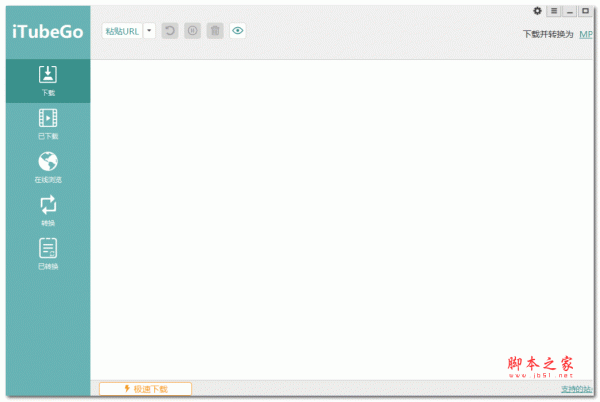Click the turbo download (极速下载) button

coord(145,389)
